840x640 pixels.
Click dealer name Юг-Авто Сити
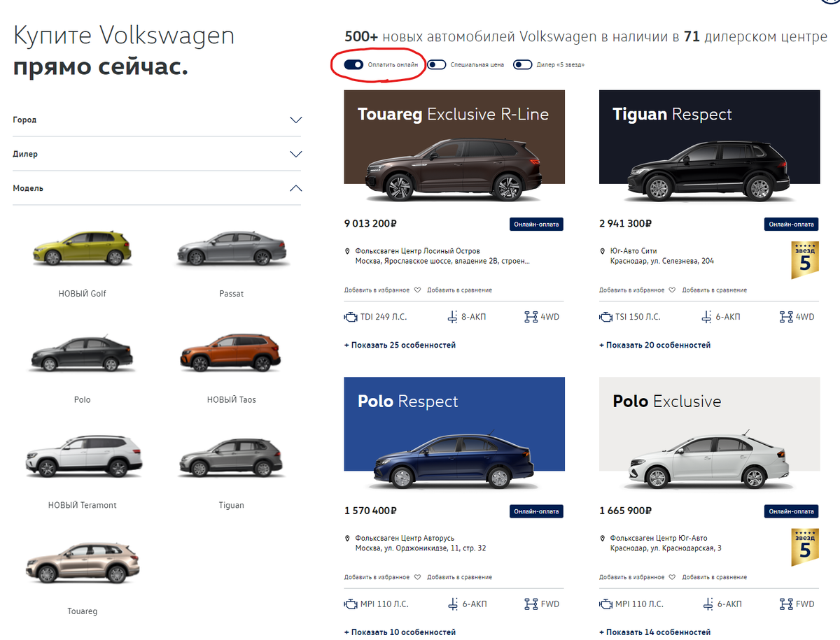coord(633,251)
